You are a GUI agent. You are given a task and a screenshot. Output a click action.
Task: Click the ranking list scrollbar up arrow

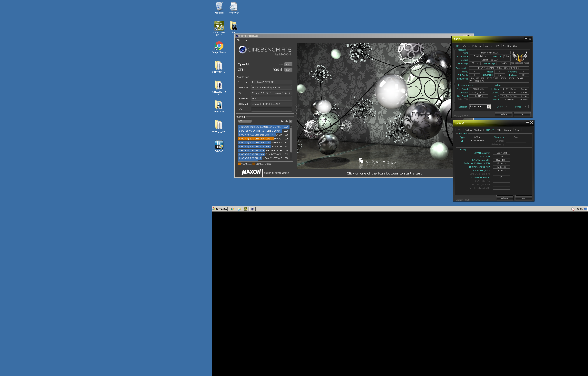[x=291, y=126]
